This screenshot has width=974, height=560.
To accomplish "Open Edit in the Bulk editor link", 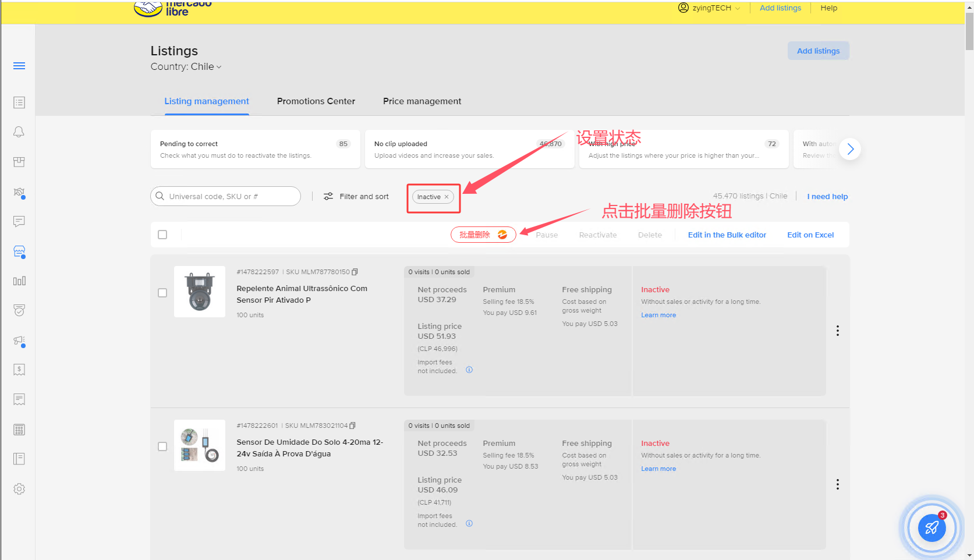I will [727, 235].
